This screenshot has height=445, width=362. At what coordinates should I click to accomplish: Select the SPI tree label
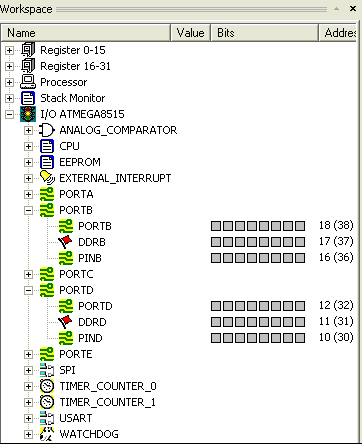pos(67,370)
